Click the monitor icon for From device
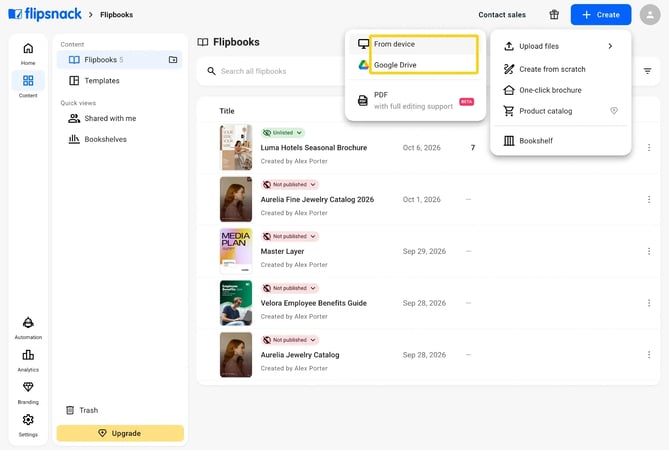The width and height of the screenshot is (669, 450). tap(363, 44)
